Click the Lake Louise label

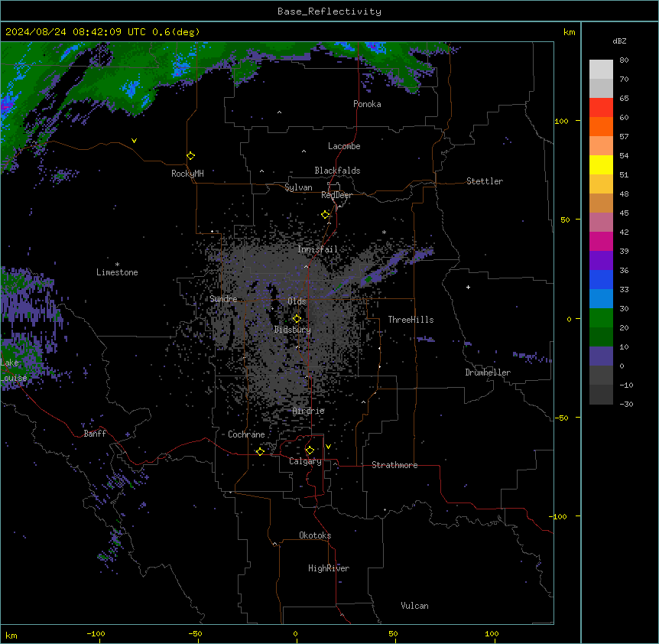[x=14, y=370]
